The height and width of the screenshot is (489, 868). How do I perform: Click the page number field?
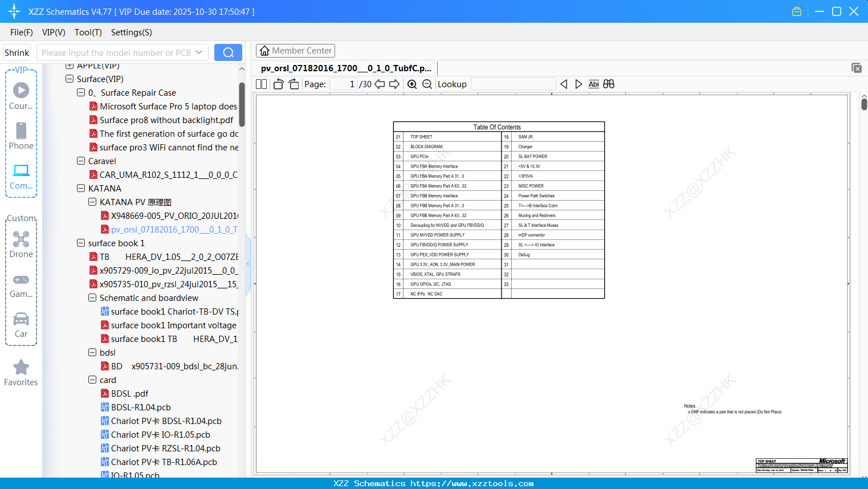pyautogui.click(x=344, y=84)
